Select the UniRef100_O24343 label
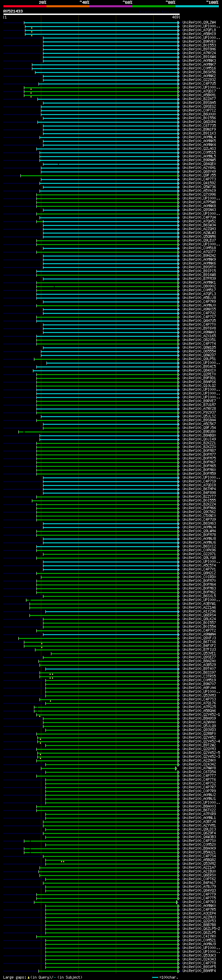222x980 pixels. point(199,959)
